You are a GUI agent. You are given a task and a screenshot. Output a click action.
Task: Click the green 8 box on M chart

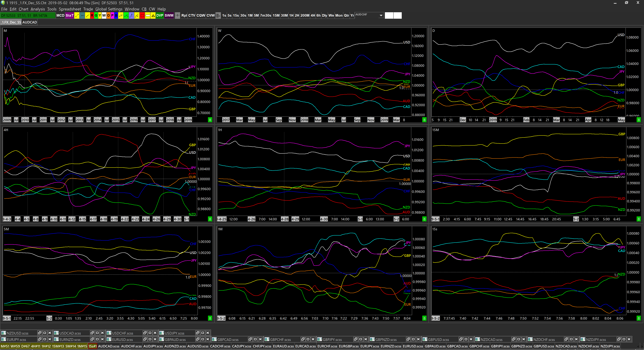[x=210, y=120]
